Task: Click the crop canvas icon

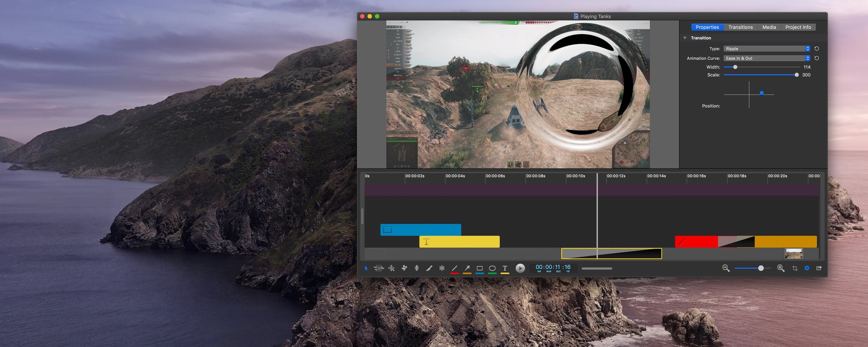Action: (x=795, y=268)
